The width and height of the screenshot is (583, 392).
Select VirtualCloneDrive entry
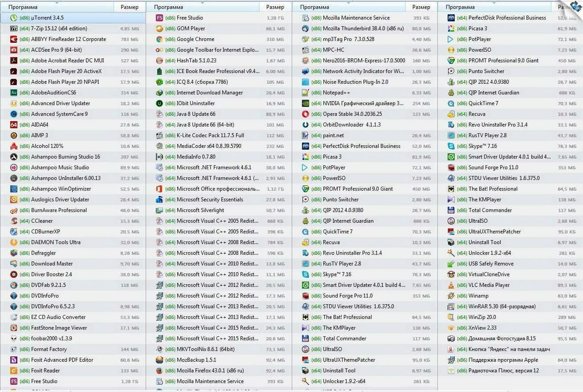pyautogui.click(x=510, y=274)
